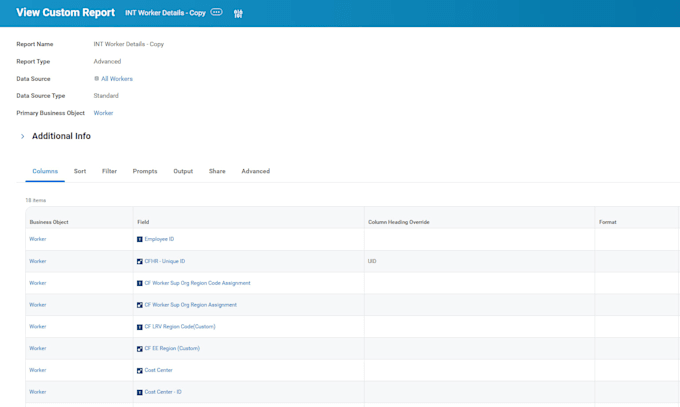
Task: Click icon before CF Worker Sup Org Region Assignment
Action: [x=140, y=305]
